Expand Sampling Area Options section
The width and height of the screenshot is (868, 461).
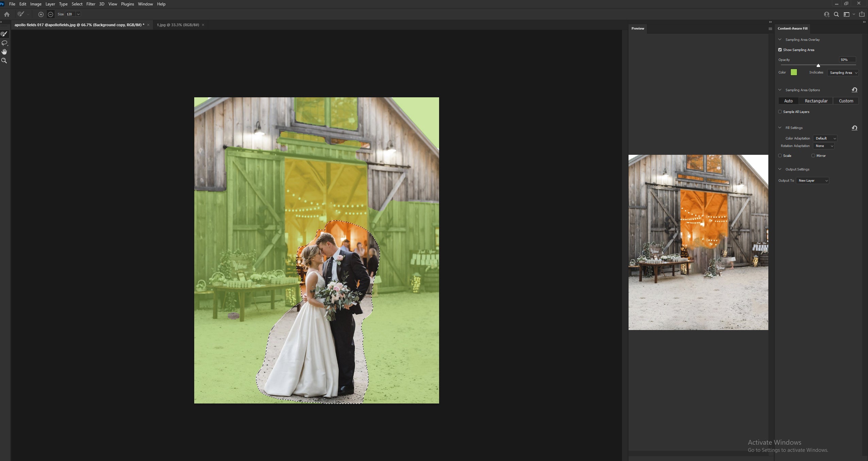click(780, 89)
